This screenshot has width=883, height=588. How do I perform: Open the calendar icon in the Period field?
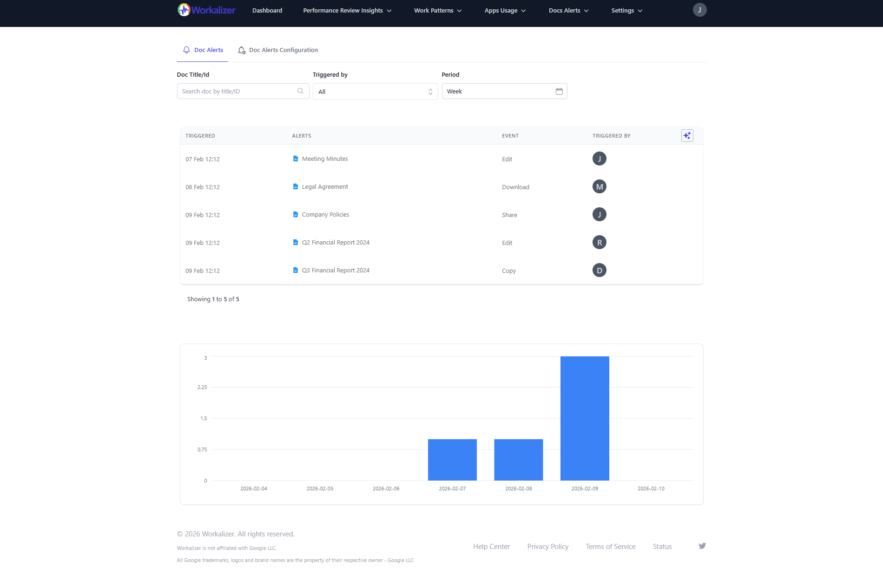pyautogui.click(x=559, y=91)
